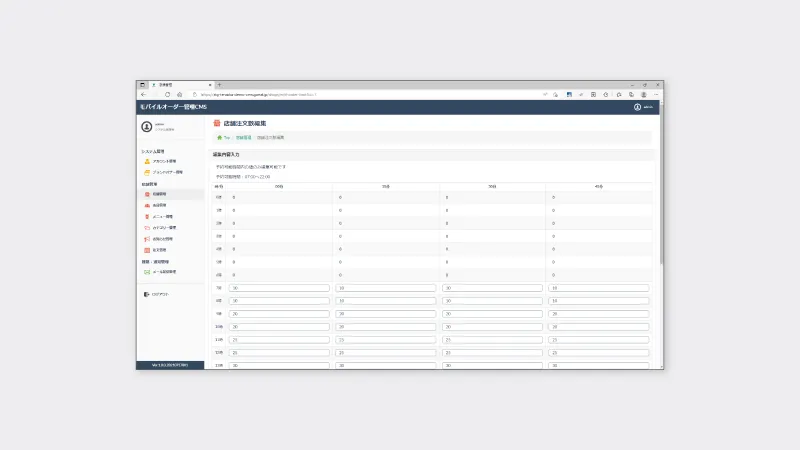Click the Top home breadcrumb link
The height and width of the screenshot is (450, 800).
click(x=224, y=136)
